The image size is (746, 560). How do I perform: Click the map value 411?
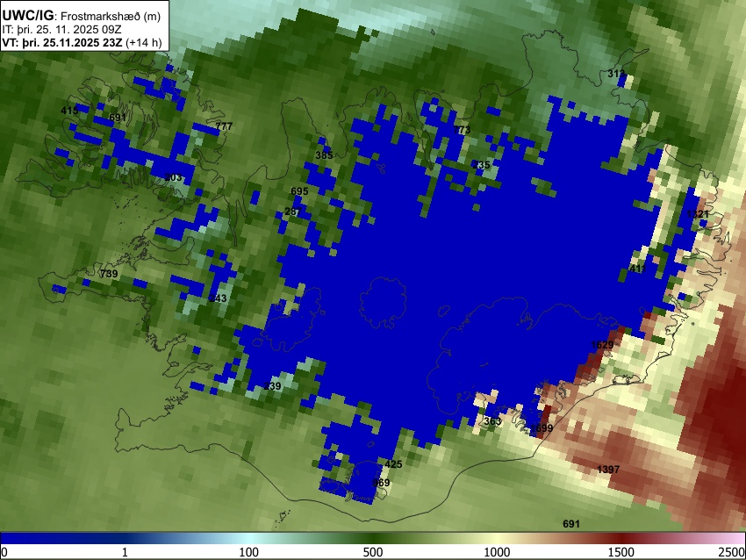click(638, 269)
